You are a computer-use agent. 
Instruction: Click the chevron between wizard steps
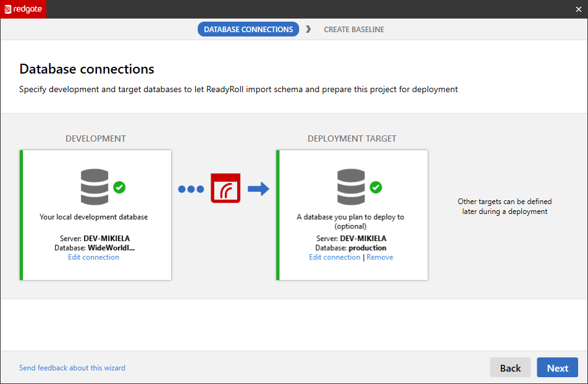coord(308,29)
